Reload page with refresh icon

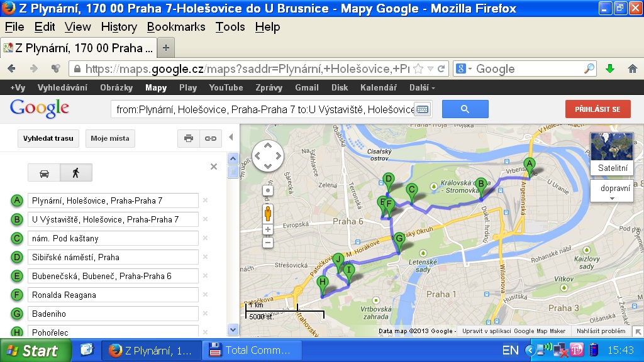coord(441,69)
